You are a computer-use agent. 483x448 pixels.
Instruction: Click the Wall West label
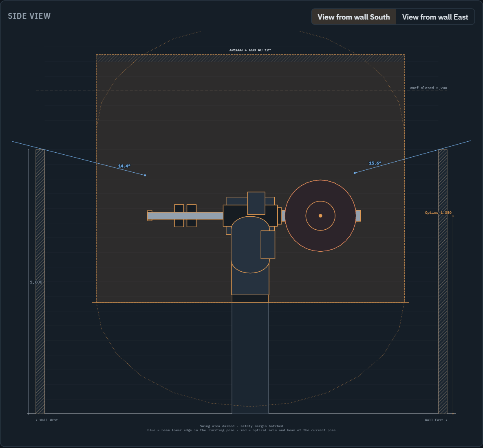coord(47,420)
